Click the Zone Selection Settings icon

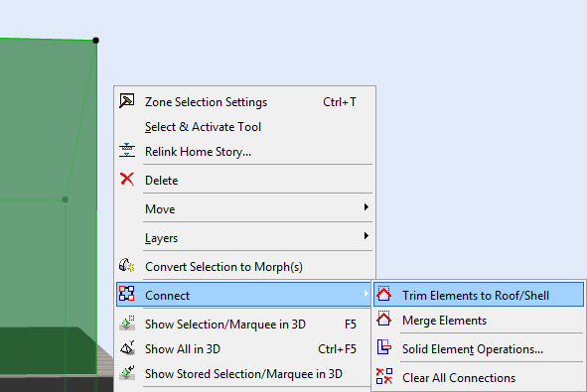[x=126, y=101]
